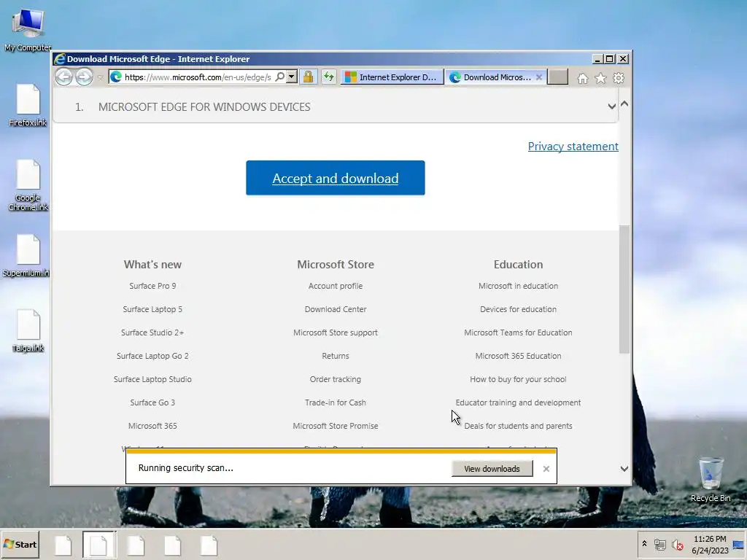
Task: Open Favorites with the star icon
Action: tap(601, 78)
